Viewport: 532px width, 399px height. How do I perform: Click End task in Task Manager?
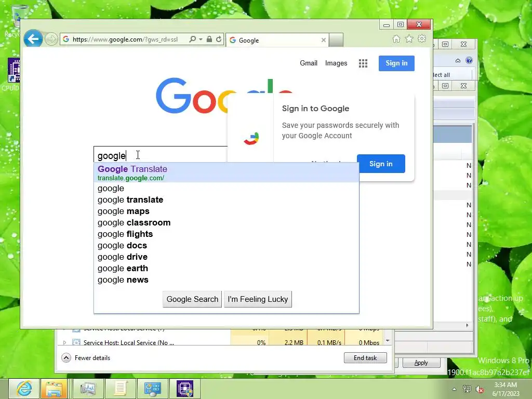click(x=365, y=357)
